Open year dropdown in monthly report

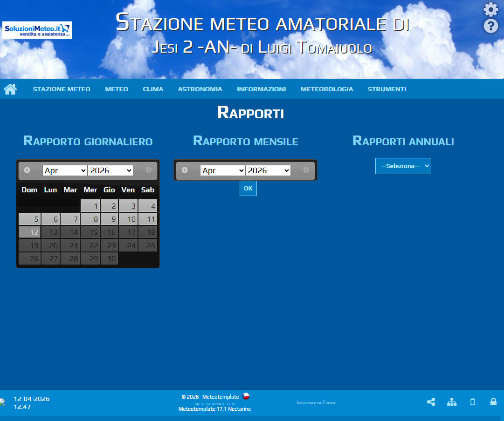click(268, 170)
